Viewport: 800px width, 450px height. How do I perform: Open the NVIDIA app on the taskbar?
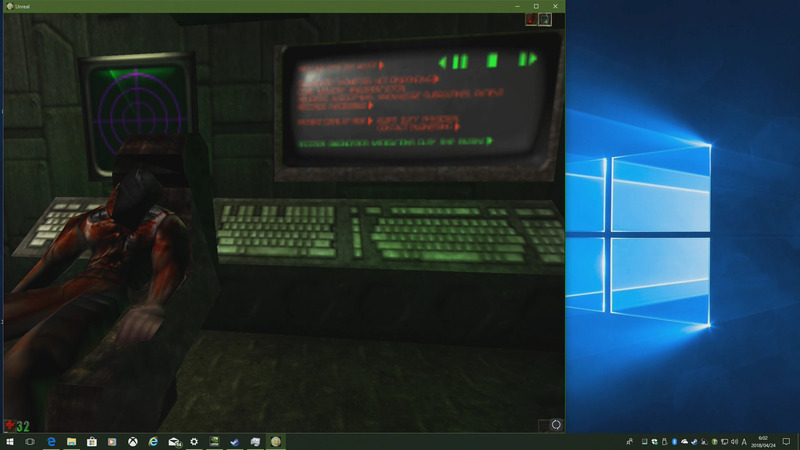tap(214, 442)
